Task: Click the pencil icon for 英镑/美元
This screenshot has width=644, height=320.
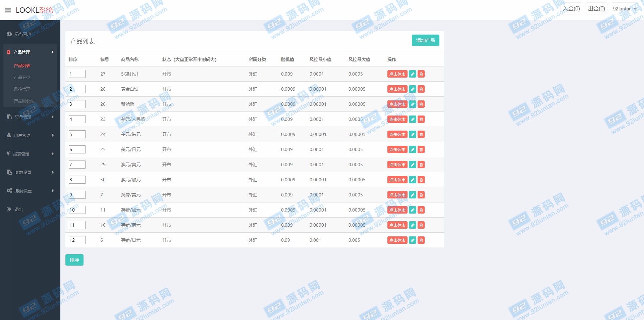Action: pos(413,195)
